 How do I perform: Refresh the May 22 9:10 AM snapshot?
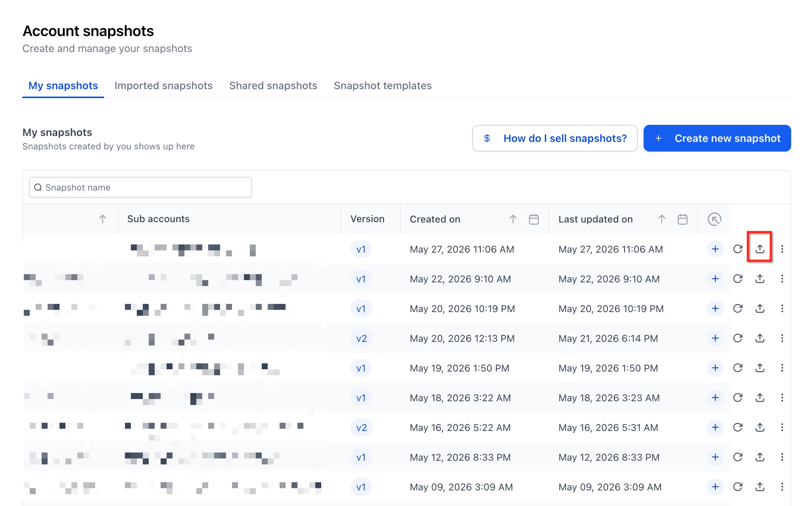(x=738, y=279)
